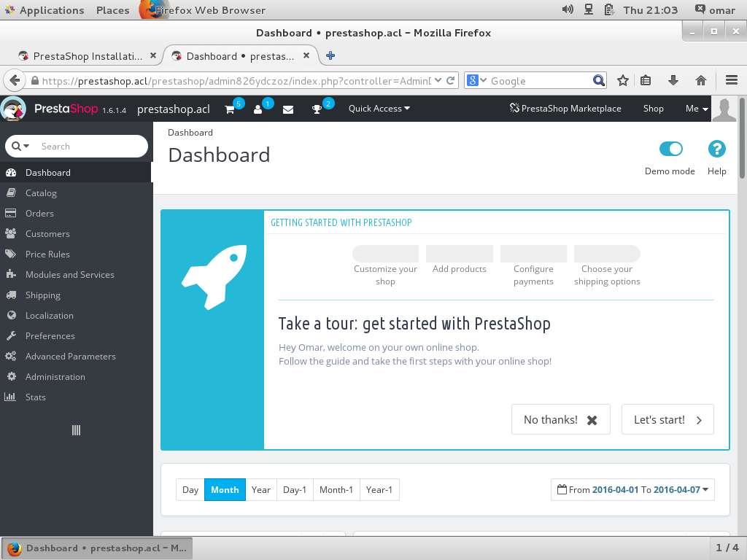Show bookmarks list icon in Firefox toolbar
Image resolution: width=747 pixels, height=560 pixels.
point(646,80)
